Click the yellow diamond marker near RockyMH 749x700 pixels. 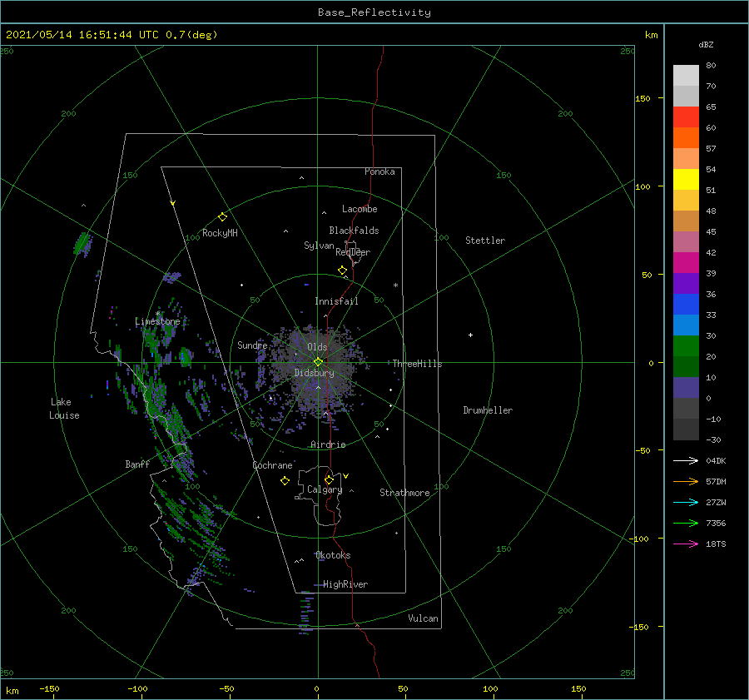tap(222, 217)
